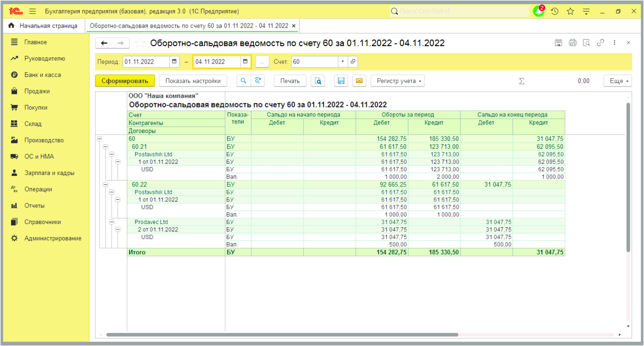The height and width of the screenshot is (346, 644).
Task: Open Покупки section
Action: [x=36, y=108]
